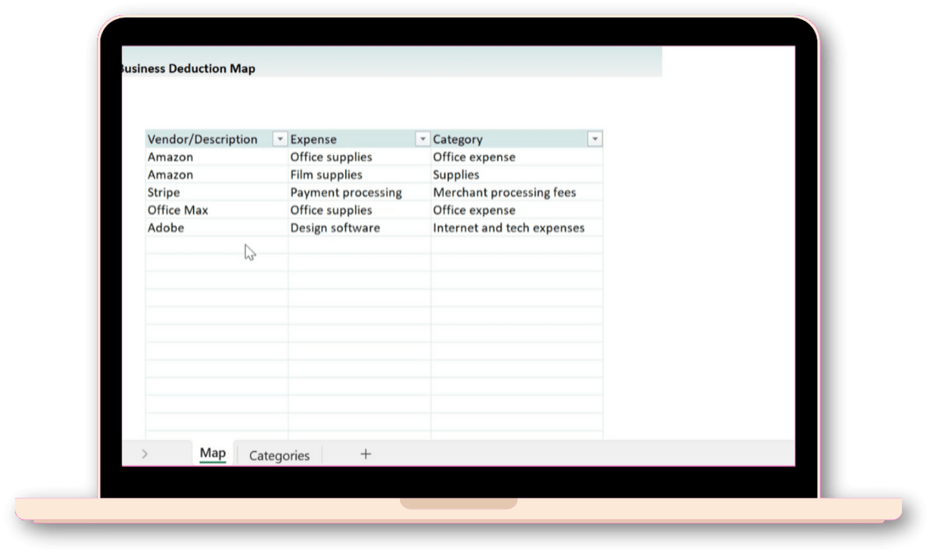Select Office supplies cell in Office Max row
The width and height of the screenshot is (932, 560).
click(x=359, y=210)
